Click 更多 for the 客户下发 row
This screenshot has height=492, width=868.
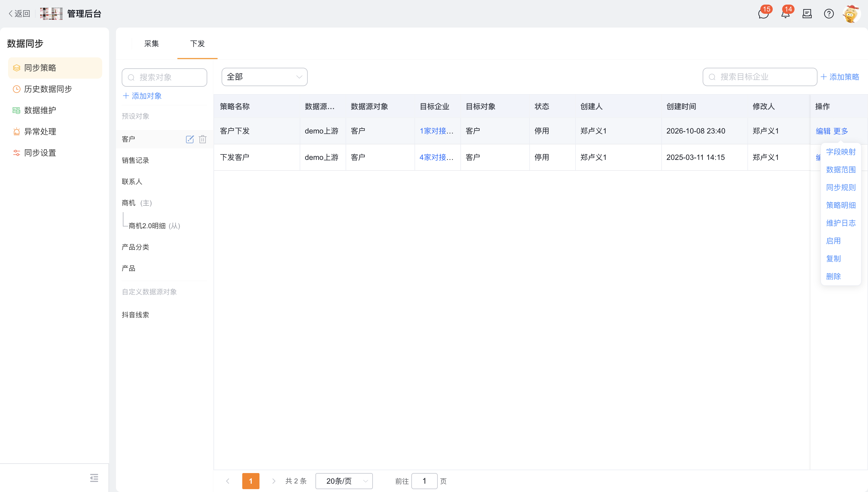click(841, 131)
